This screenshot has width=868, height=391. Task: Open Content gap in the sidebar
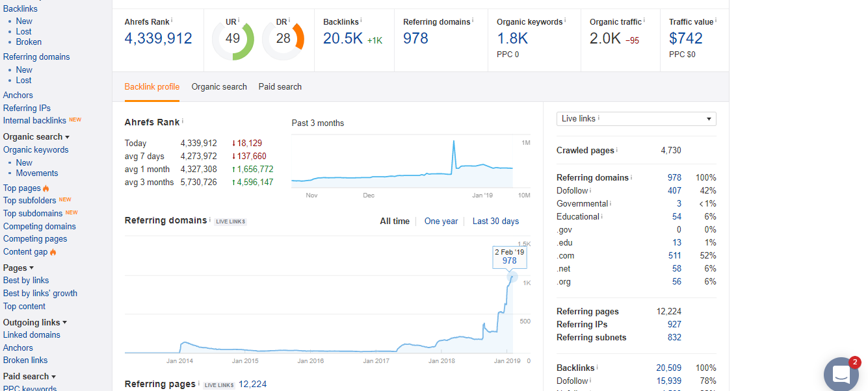coord(25,252)
